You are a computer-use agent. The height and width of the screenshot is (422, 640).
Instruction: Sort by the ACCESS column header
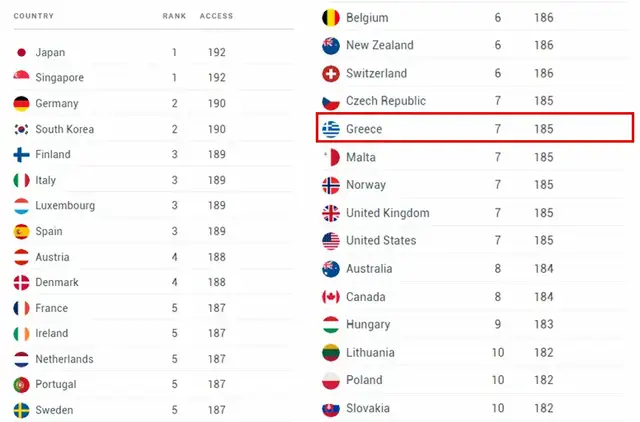(216, 16)
